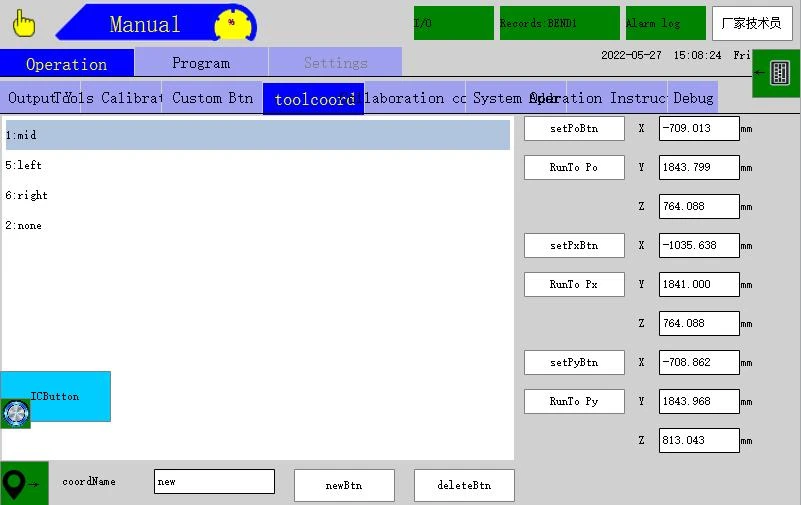The height and width of the screenshot is (505, 801).
Task: Select the 2:none coordinate entry
Action: 257,225
